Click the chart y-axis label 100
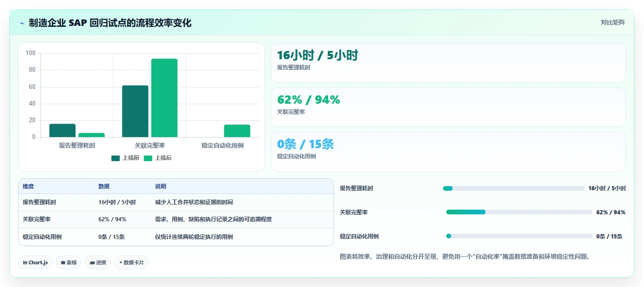 point(31,53)
